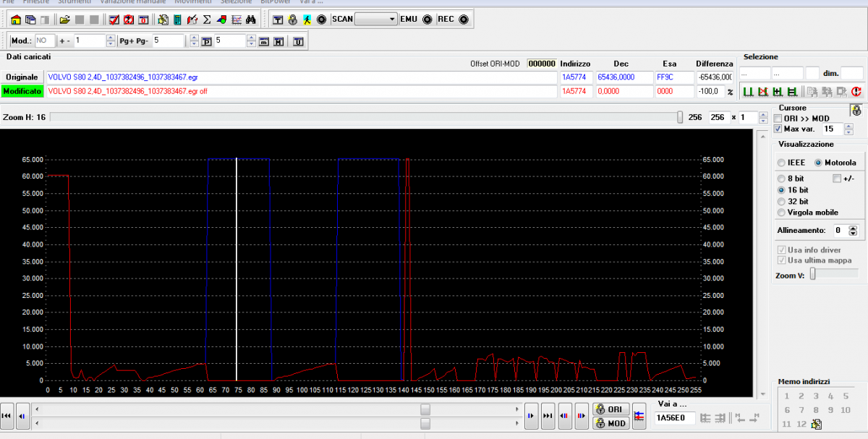868x439 pixels.
Task: Choose the IEEE byte order option
Action: point(781,163)
